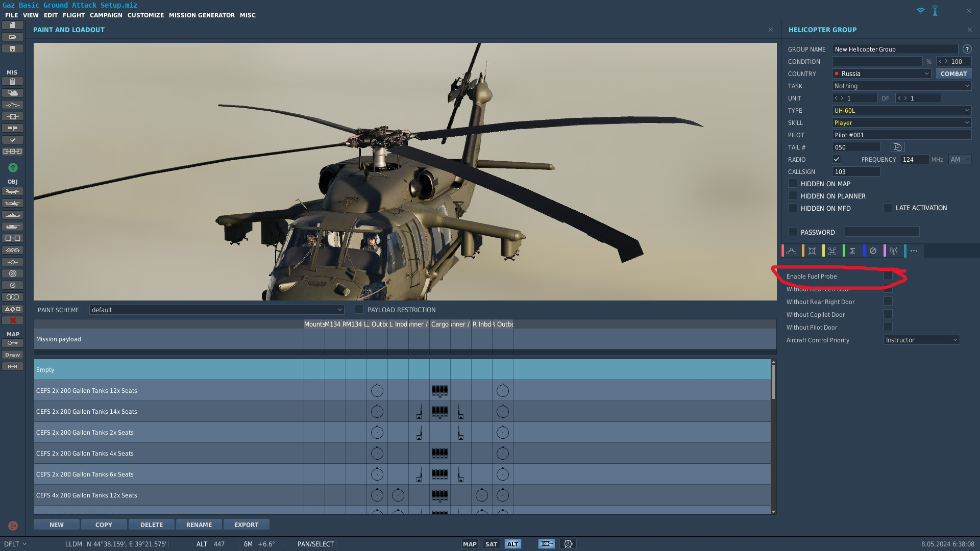The width and height of the screenshot is (980, 551).
Task: Open the summary sigma tab icon
Action: pos(852,251)
